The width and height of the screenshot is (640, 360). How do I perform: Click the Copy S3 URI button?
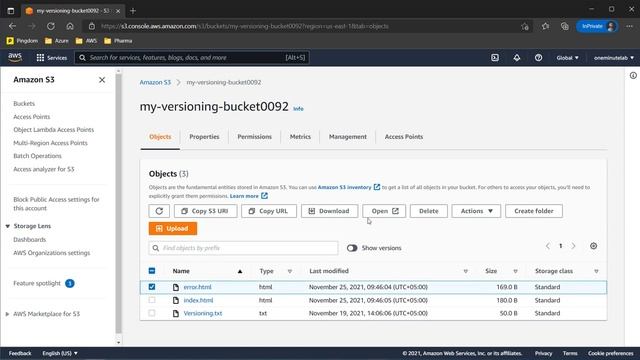click(205, 211)
